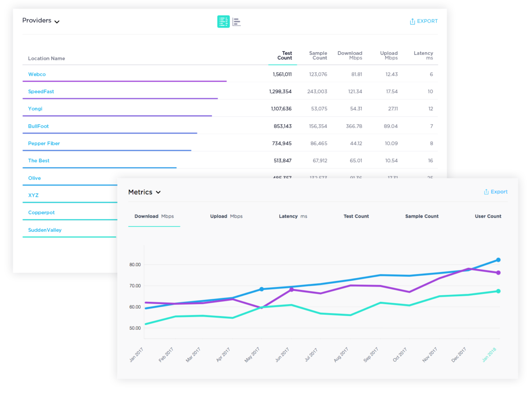
Task: Switch to the Upload Mbps tab
Action: click(x=226, y=216)
